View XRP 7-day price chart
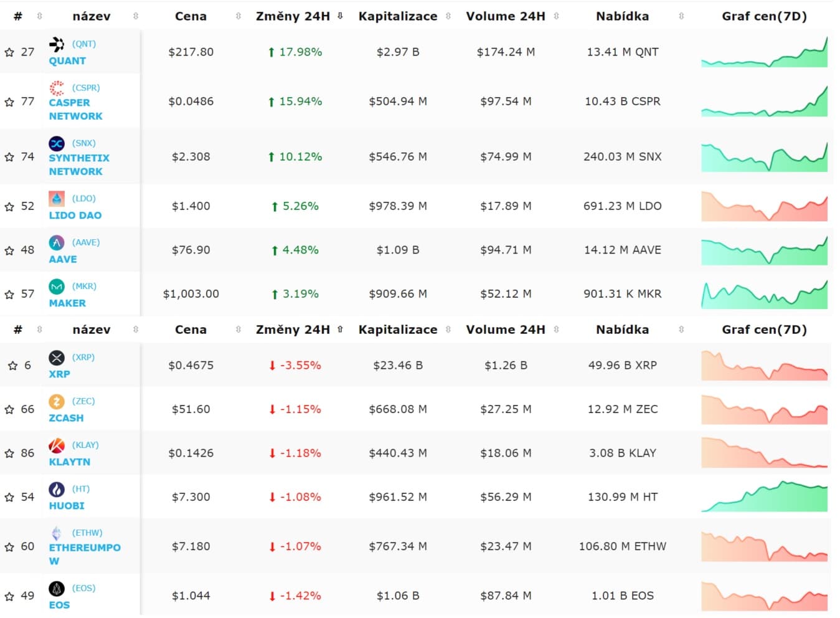 764,365
